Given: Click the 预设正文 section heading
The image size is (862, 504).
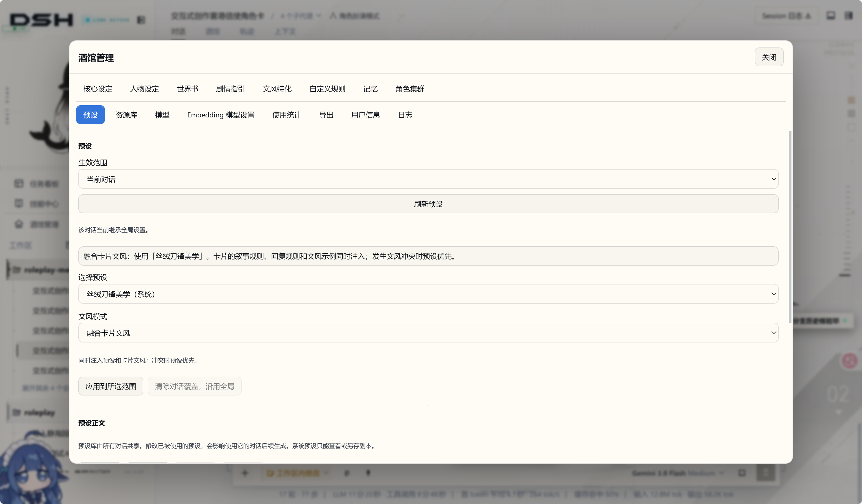Looking at the screenshot, I should [92, 423].
